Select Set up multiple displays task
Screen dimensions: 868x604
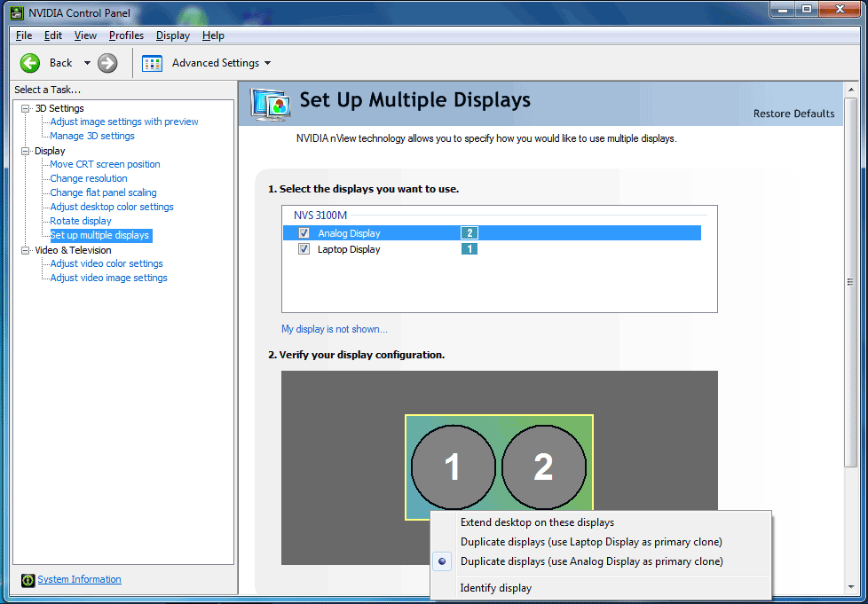coord(99,236)
